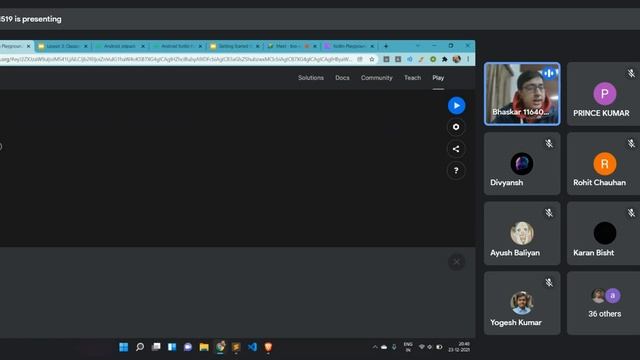Select Ayush Baliyan participant tile

pyautogui.click(x=522, y=233)
